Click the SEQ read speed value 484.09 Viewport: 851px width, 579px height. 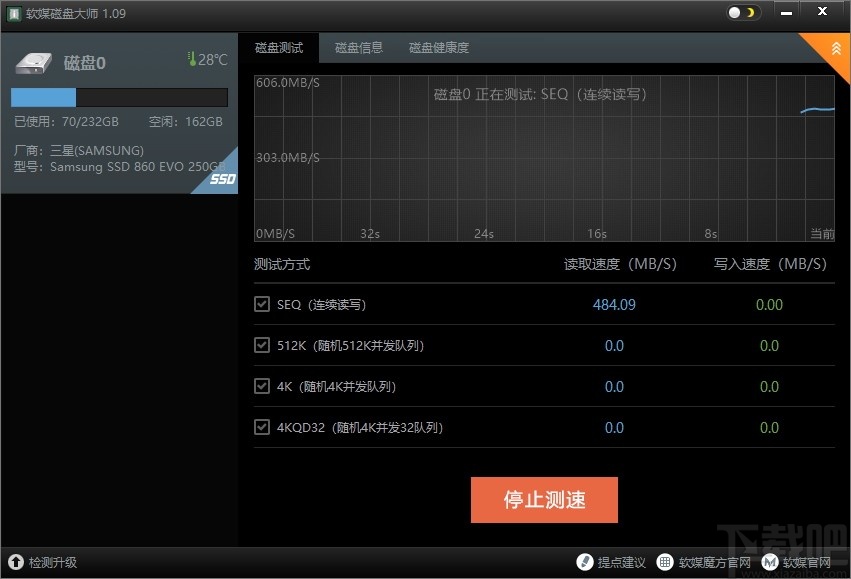613,304
